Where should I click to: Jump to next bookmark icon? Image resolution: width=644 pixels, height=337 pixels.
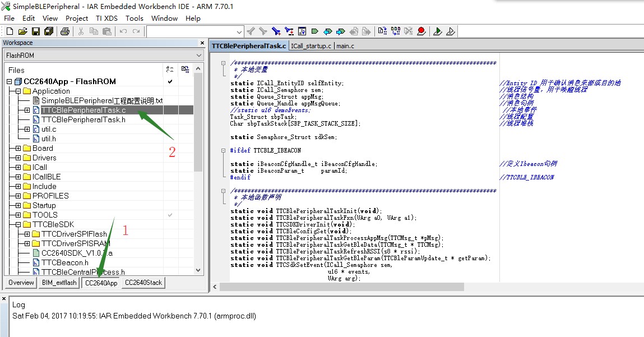340,31
